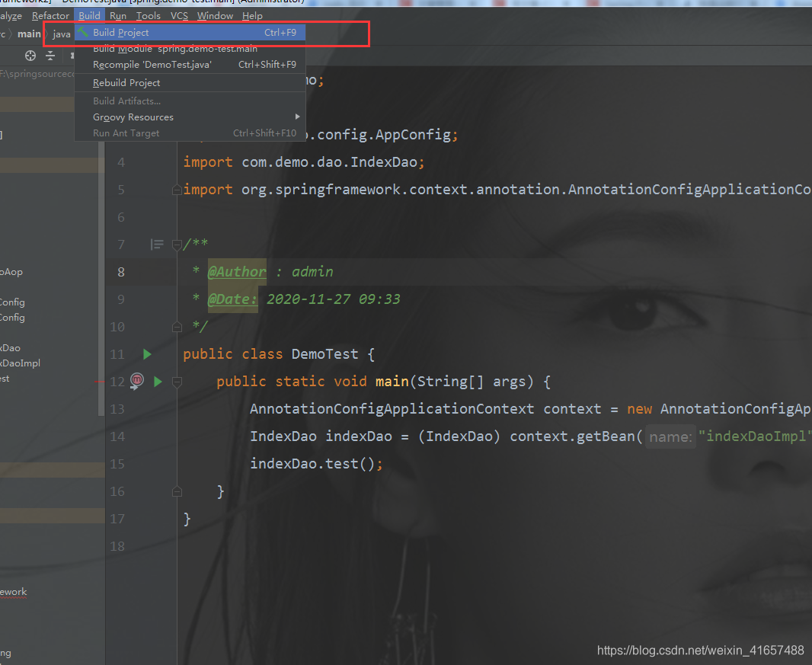Open the Window menu

pyautogui.click(x=215, y=16)
